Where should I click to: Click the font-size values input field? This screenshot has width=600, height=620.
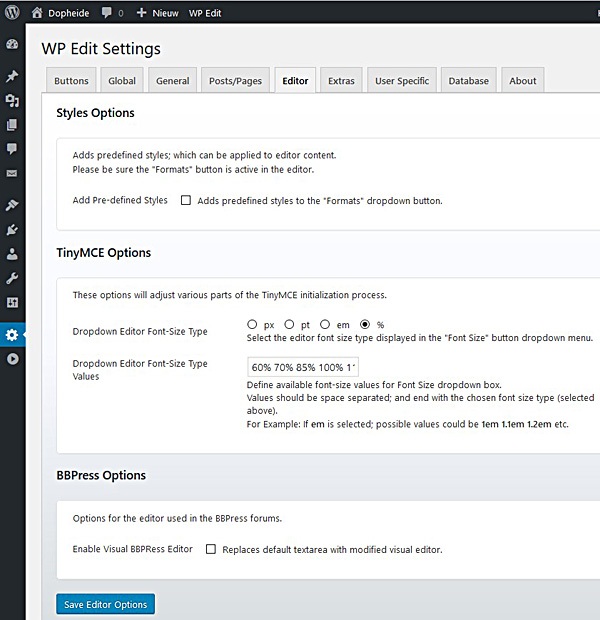pos(303,367)
